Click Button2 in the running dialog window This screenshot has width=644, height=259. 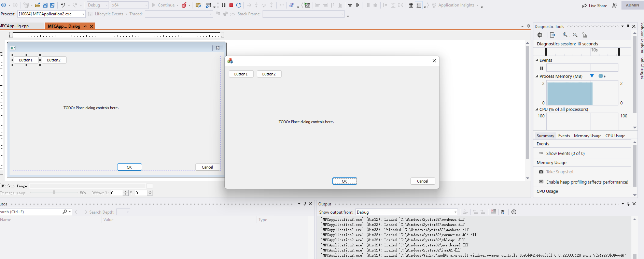click(269, 74)
